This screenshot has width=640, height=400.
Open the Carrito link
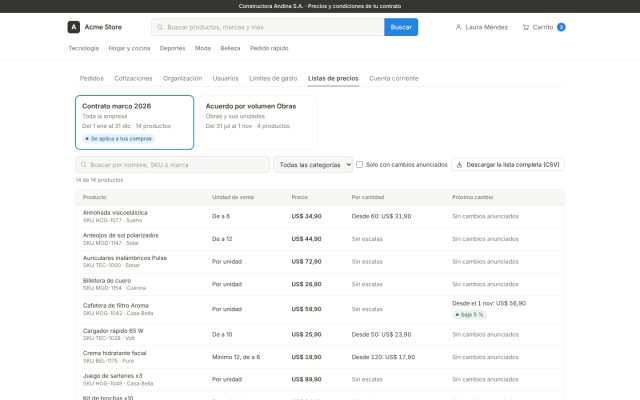point(544,27)
